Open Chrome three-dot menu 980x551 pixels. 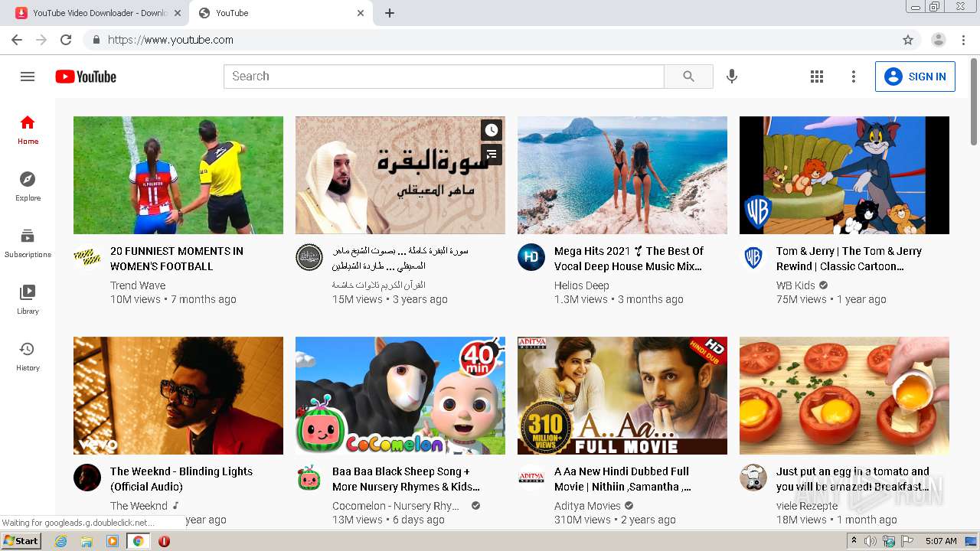click(964, 40)
